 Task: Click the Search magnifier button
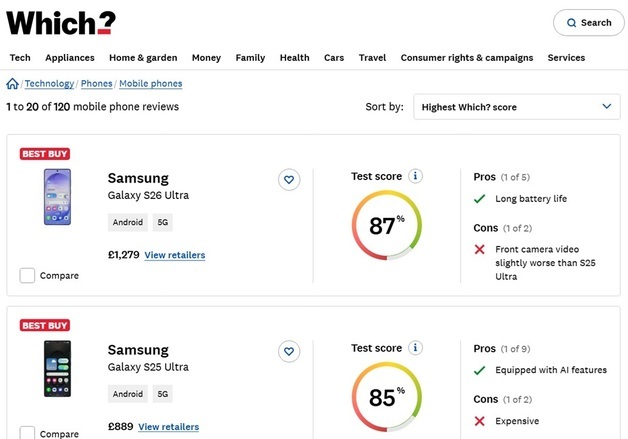click(588, 23)
